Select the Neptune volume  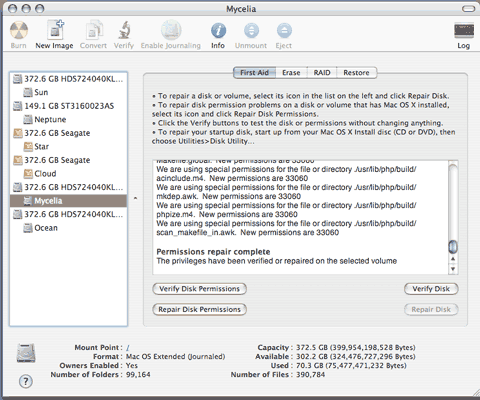68,119
